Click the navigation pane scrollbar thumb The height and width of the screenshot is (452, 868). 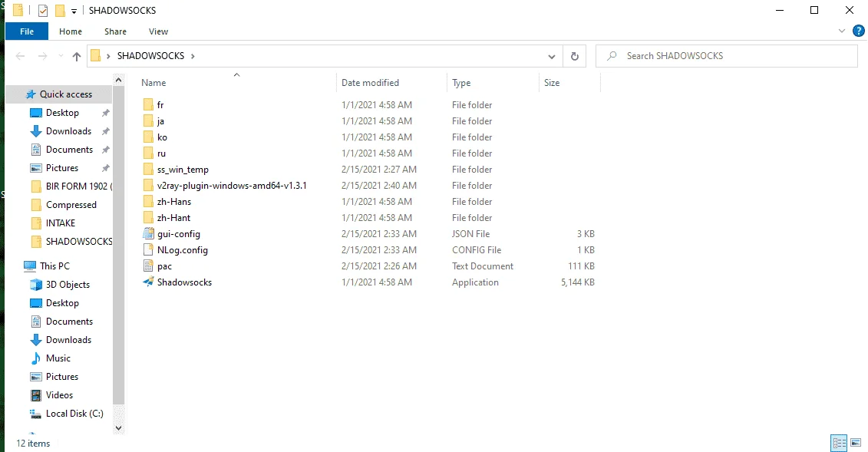(x=118, y=245)
